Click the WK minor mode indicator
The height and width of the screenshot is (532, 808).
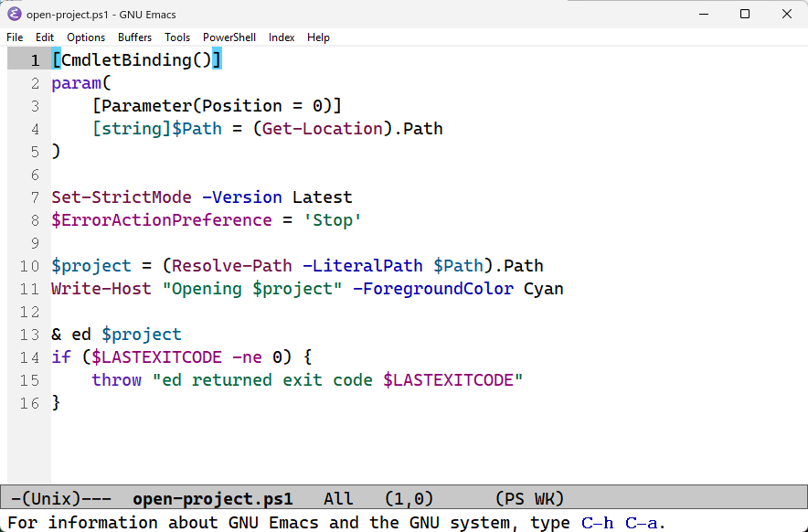tap(544, 498)
